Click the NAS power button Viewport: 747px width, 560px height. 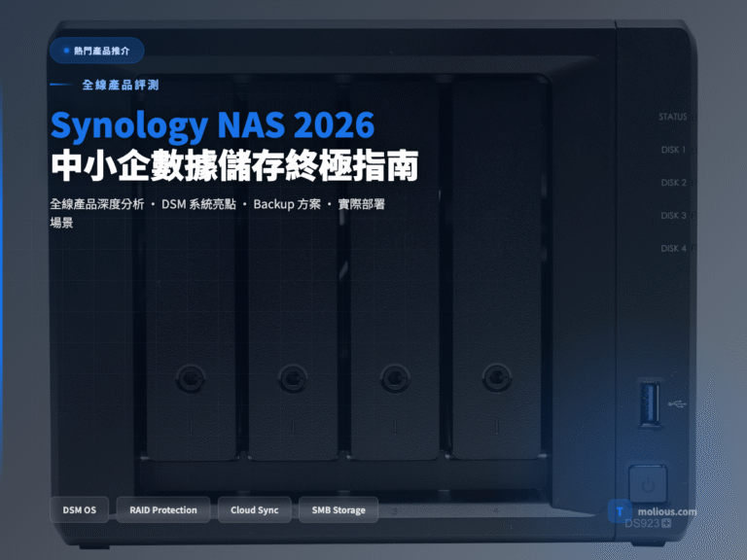point(648,485)
